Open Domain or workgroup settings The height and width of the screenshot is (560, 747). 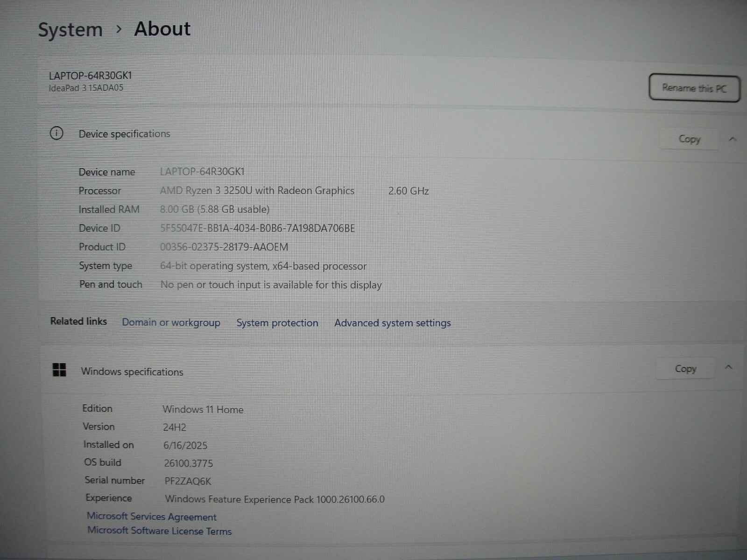click(x=171, y=322)
